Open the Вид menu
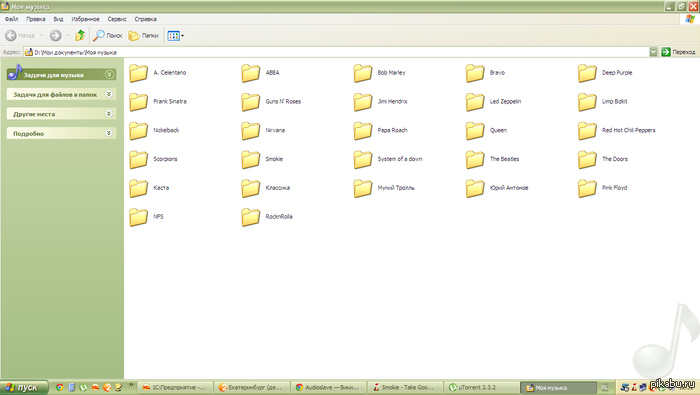 tap(58, 19)
